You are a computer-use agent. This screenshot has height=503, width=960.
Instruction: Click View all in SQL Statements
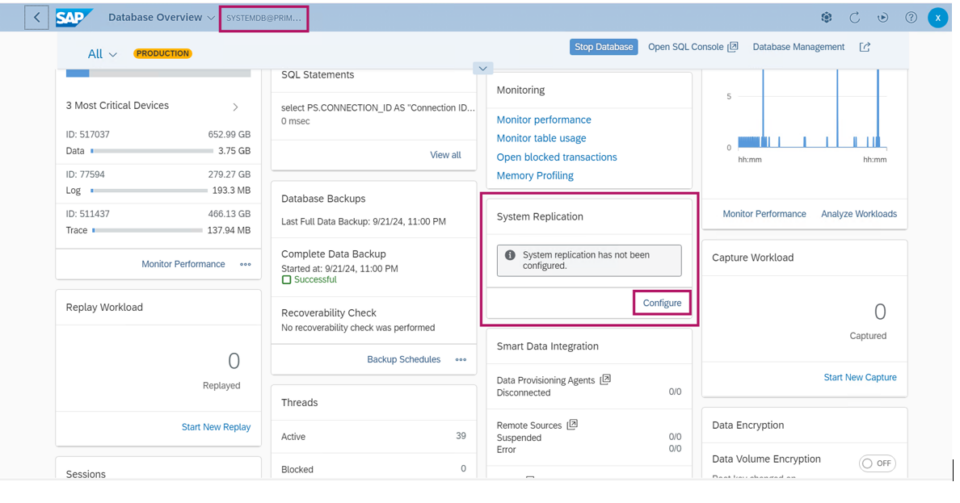445,155
